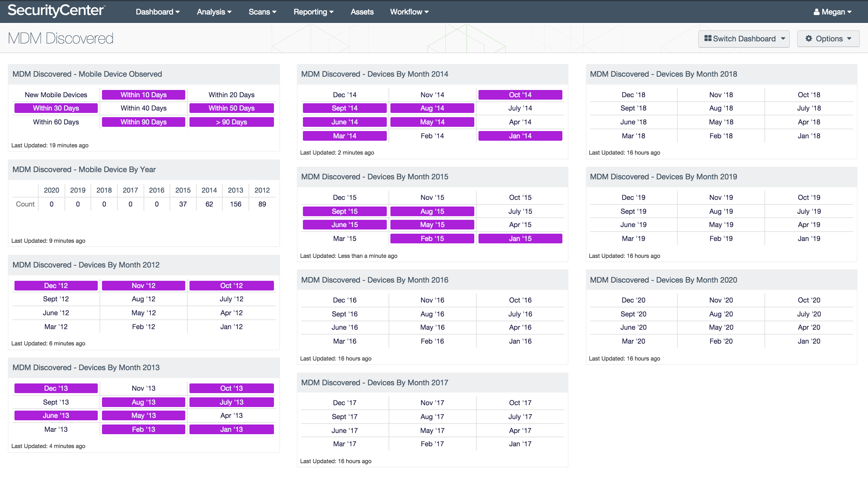Screen dimensions: 868x500
Task: Open the Analysis menu
Action: pos(214,12)
